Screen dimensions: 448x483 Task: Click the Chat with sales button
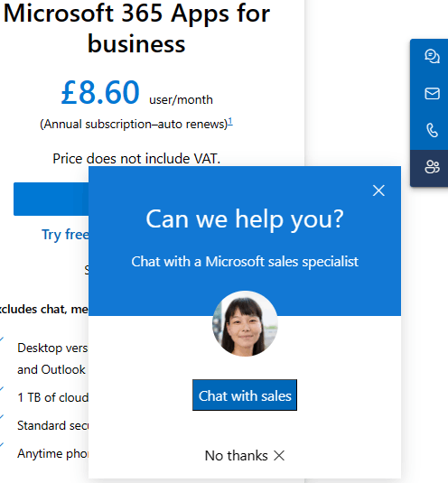[245, 395]
